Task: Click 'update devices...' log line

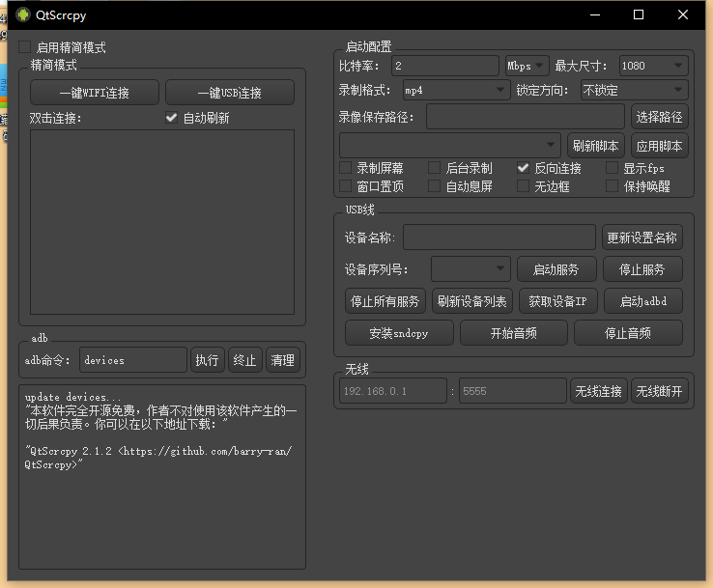Action: point(72,397)
